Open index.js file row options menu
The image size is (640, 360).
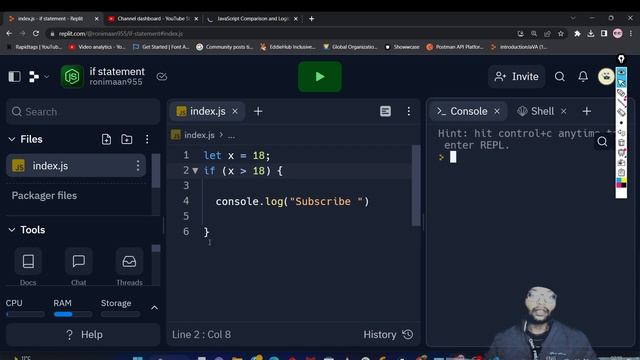pos(138,166)
